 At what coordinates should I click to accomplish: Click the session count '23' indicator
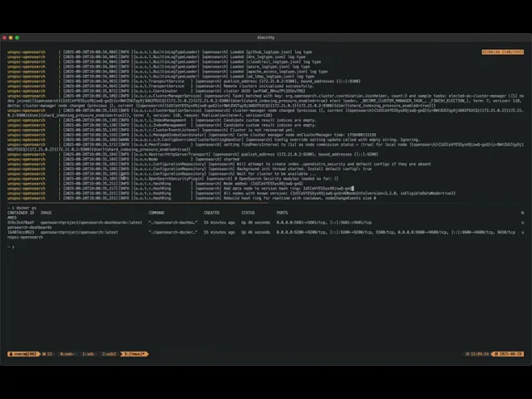click(x=47, y=354)
